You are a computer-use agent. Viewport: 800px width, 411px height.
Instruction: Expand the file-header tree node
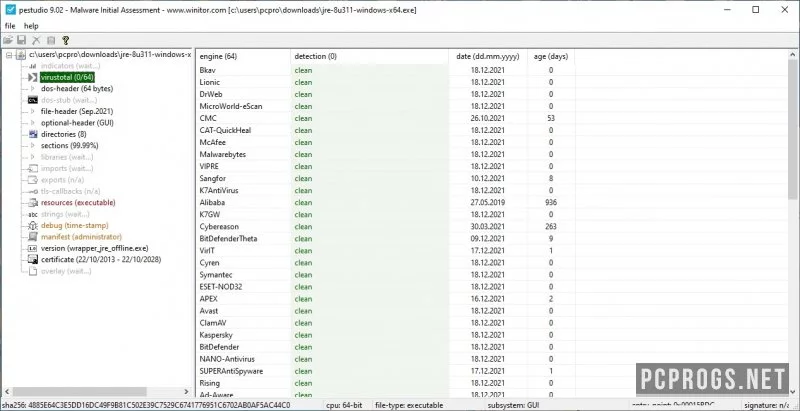(x=33, y=111)
